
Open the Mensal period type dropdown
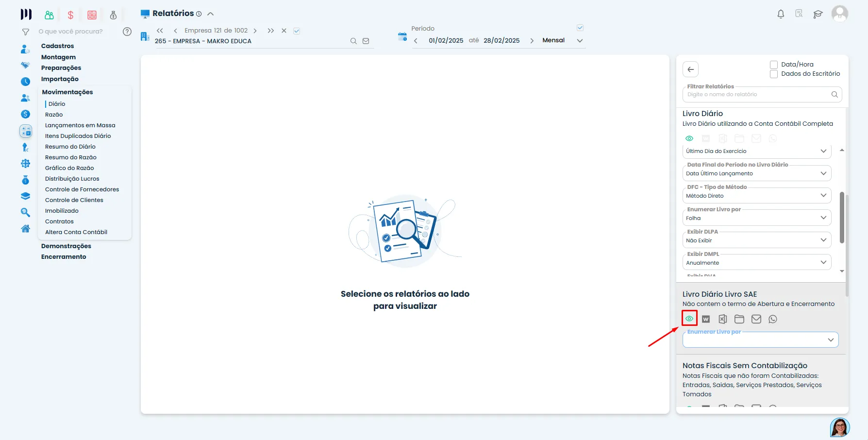(563, 40)
